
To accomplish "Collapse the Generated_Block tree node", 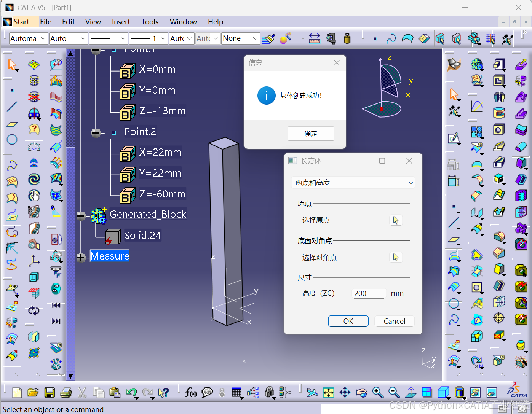I will 81,216.
